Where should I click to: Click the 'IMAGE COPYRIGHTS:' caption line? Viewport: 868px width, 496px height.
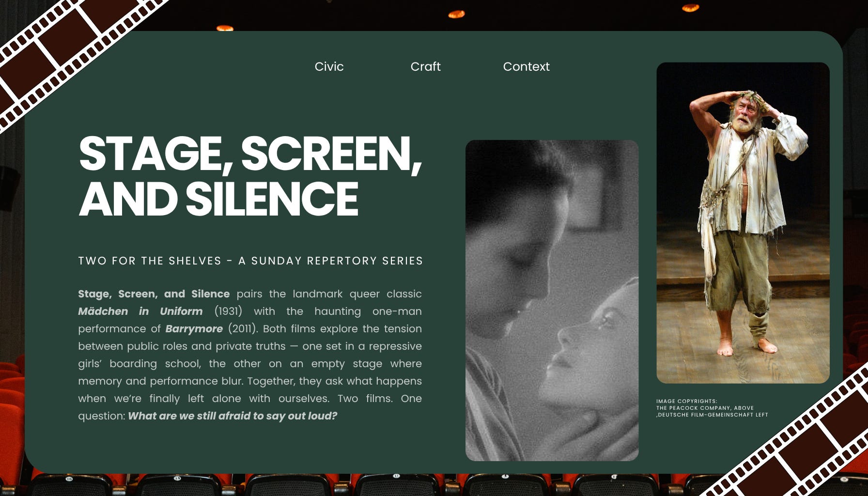point(686,401)
